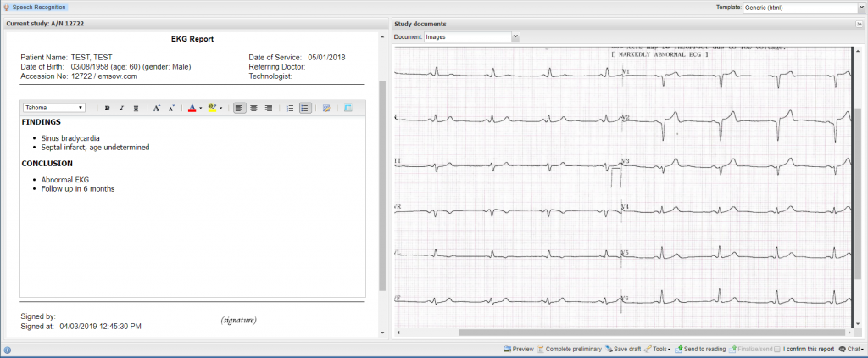Click the CONCLUSION heading
The width and height of the screenshot is (868, 358).
47,164
